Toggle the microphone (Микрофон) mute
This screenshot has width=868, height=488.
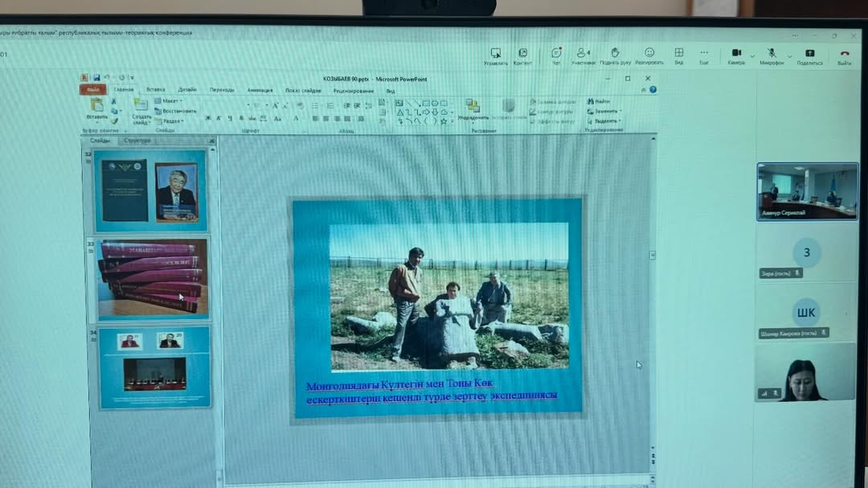(771, 53)
